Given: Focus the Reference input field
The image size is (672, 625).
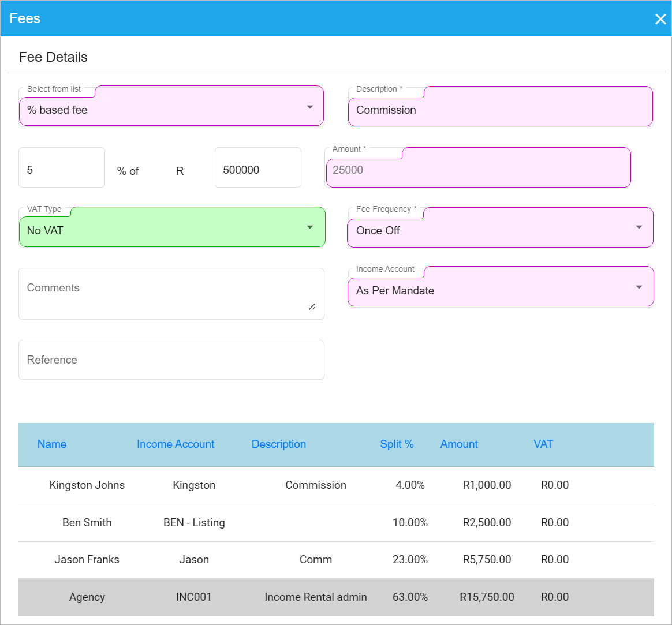Looking at the screenshot, I should pyautogui.click(x=171, y=360).
